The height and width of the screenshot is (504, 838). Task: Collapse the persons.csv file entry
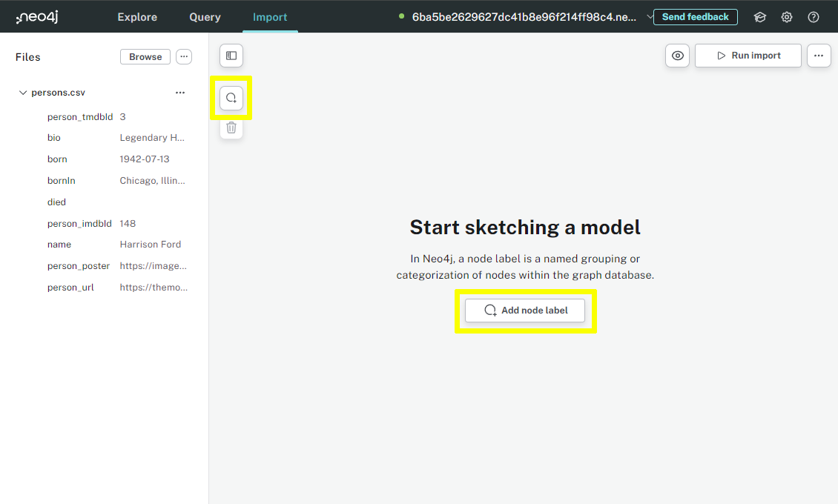pyautogui.click(x=22, y=92)
